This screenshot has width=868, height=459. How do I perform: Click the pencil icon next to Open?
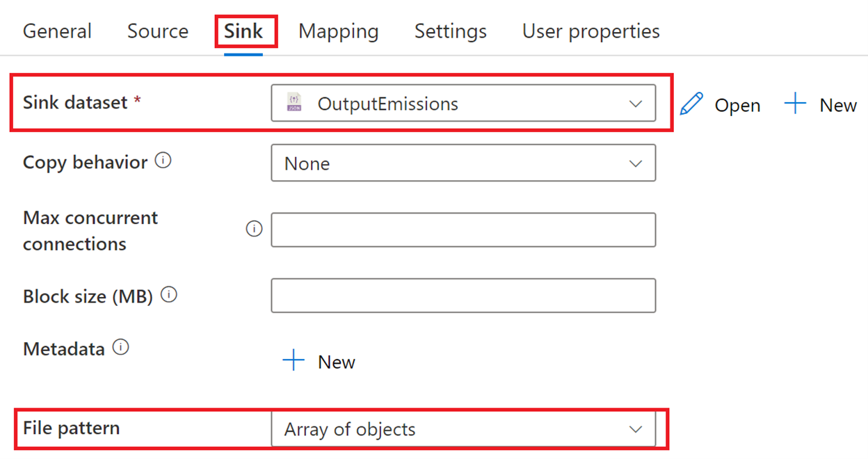click(x=691, y=104)
